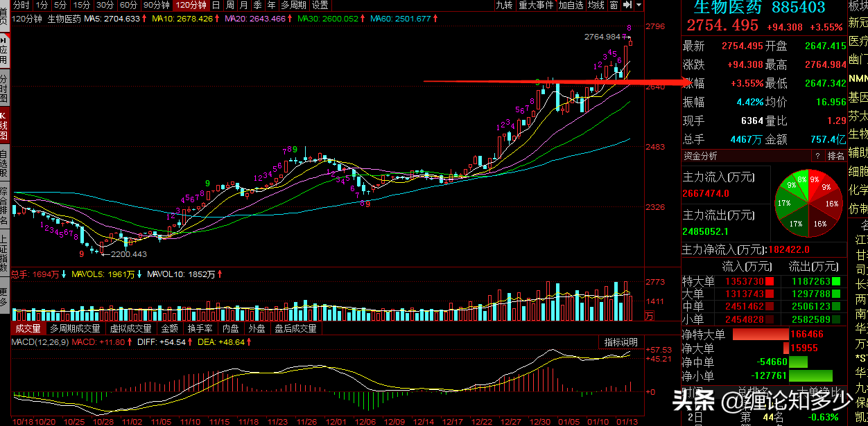
Task: Show the 外盘 indicator tab
Action: (257, 328)
